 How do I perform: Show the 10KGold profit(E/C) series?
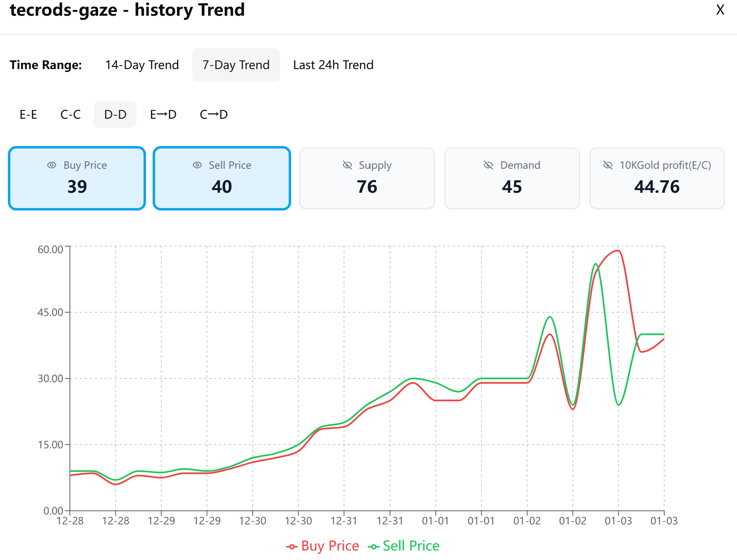pos(657,178)
